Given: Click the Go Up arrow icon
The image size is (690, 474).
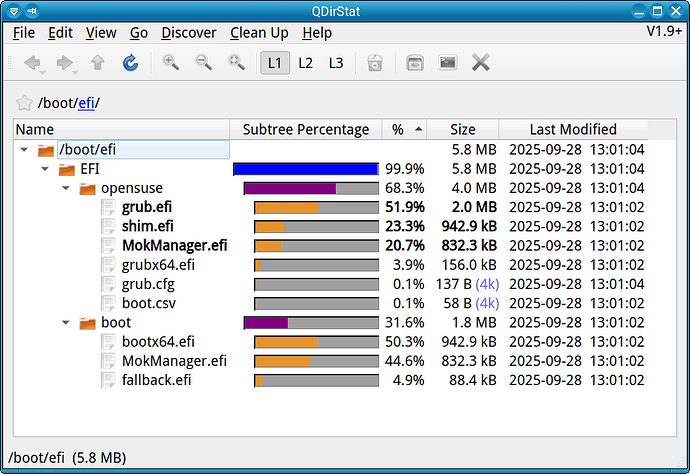Looking at the screenshot, I should 97,63.
